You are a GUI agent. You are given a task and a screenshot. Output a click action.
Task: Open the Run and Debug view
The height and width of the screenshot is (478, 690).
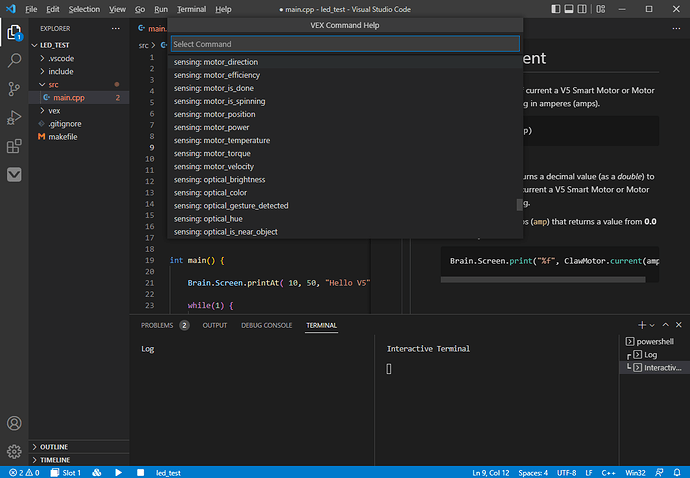pyautogui.click(x=15, y=117)
